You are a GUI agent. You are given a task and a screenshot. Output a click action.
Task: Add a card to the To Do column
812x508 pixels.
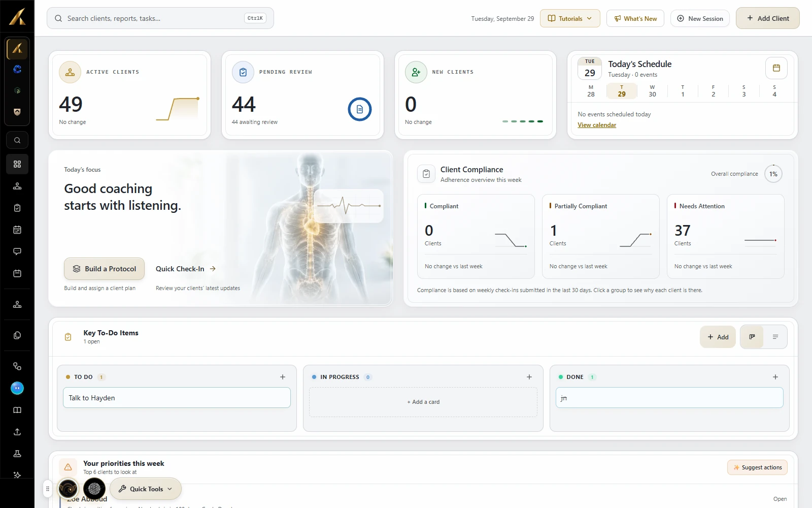coord(283,377)
